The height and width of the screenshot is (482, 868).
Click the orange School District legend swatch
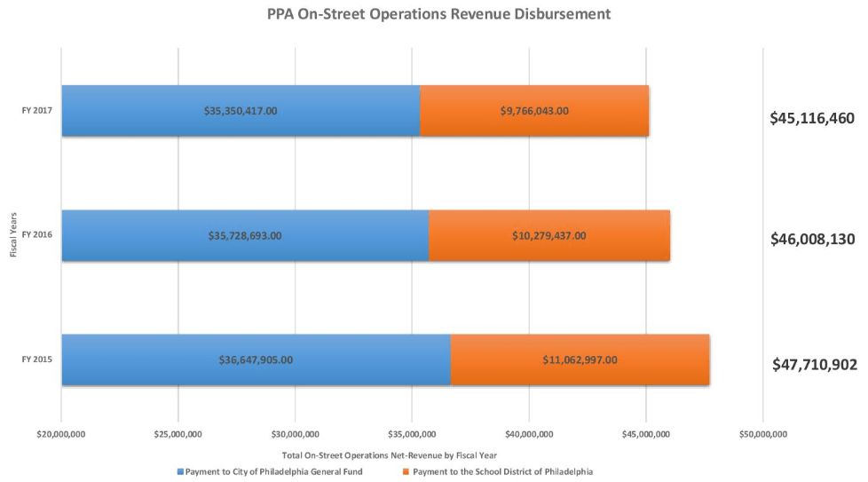click(406, 472)
